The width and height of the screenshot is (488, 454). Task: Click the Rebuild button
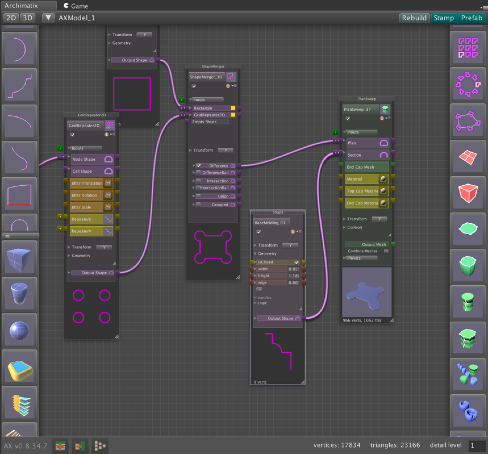414,18
